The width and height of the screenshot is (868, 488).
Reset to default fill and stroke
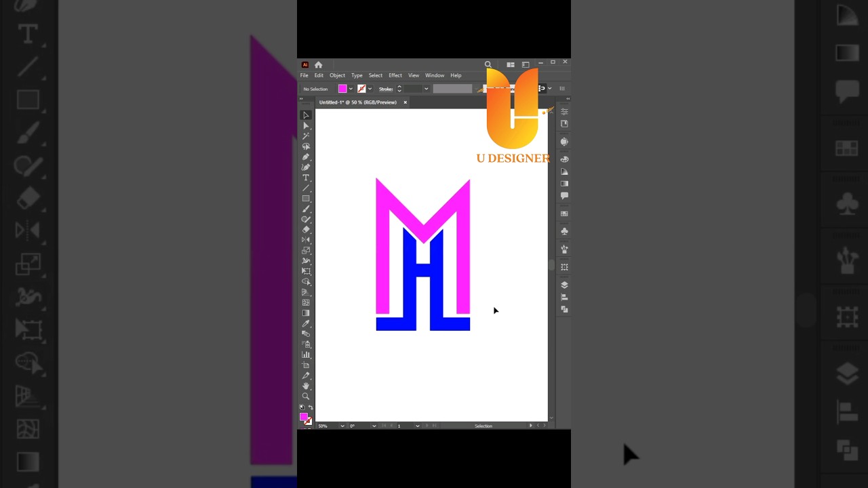click(x=302, y=407)
